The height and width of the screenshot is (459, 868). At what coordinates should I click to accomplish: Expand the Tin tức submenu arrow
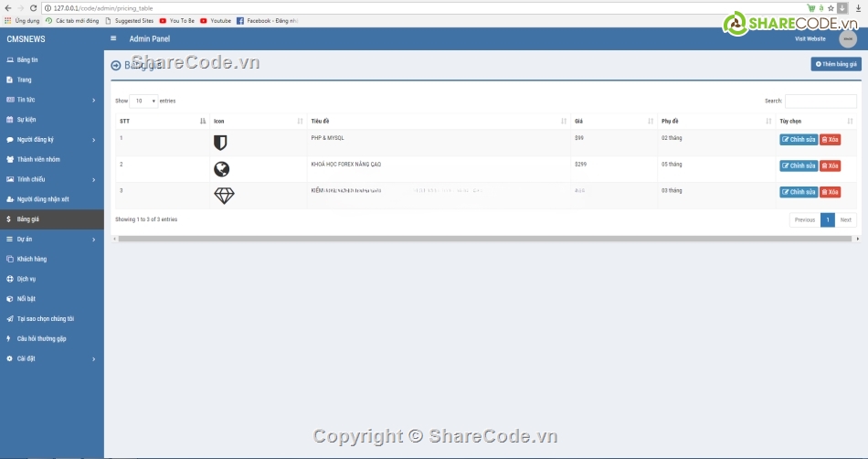(93, 101)
